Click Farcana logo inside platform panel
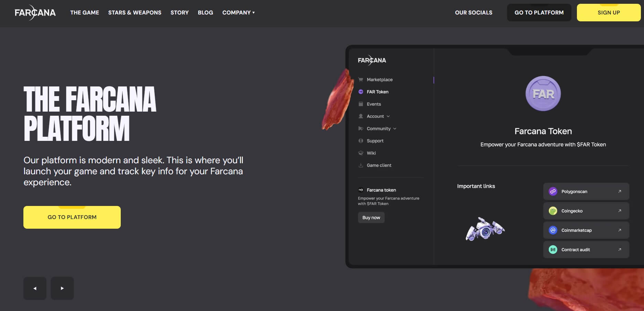 click(372, 60)
